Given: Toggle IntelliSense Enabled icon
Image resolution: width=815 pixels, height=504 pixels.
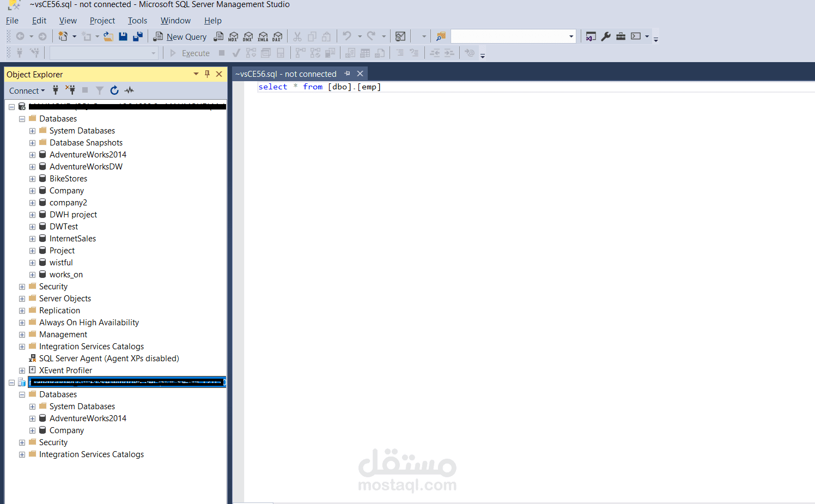Looking at the screenshot, I should coord(281,53).
